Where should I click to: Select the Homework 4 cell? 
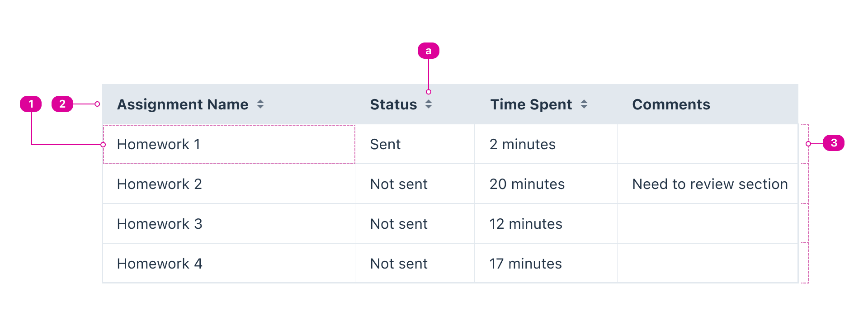tap(159, 264)
